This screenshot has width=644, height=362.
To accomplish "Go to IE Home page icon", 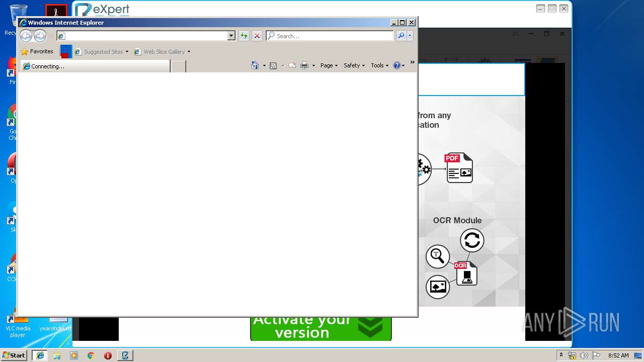I will pyautogui.click(x=255, y=65).
